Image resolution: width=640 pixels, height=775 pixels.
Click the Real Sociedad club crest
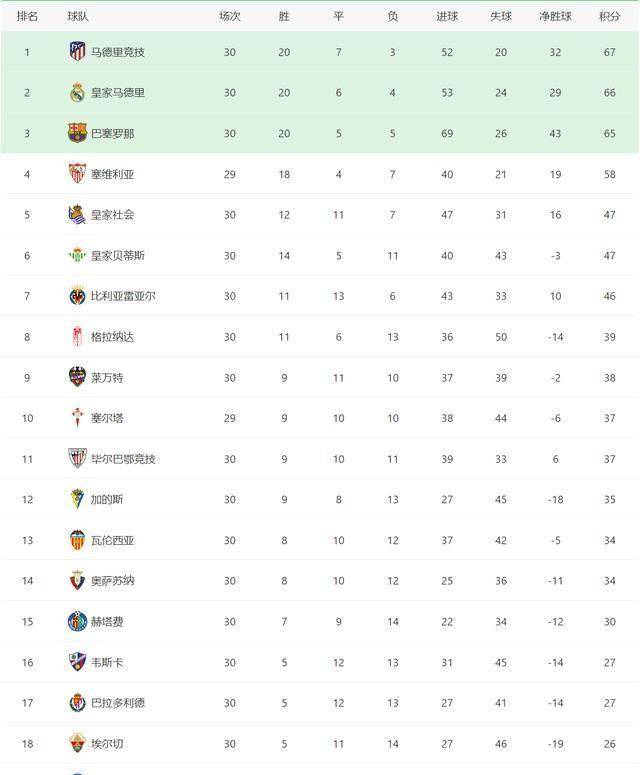click(77, 214)
